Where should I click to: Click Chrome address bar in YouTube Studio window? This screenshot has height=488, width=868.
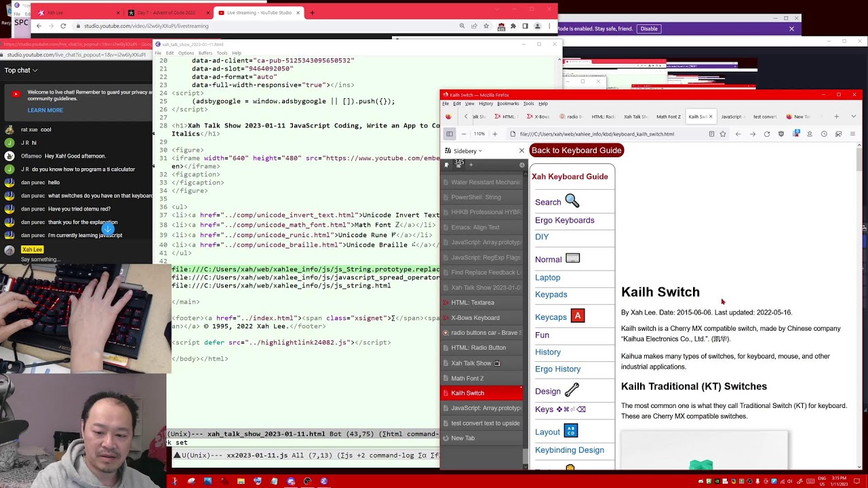coord(264,26)
